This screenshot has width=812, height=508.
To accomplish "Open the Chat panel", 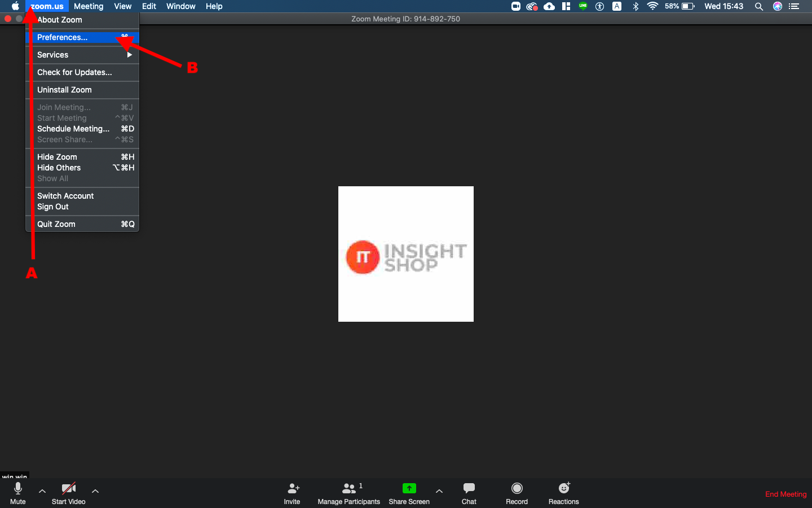I will 469,493.
